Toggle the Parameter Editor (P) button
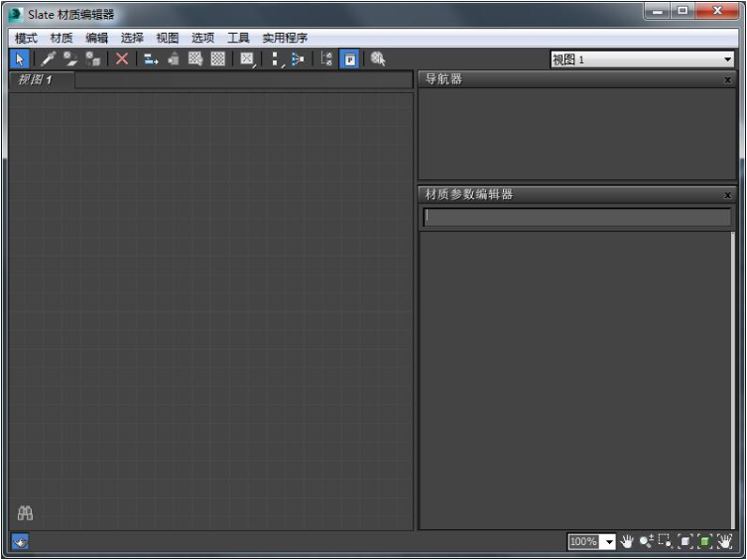 [349, 59]
